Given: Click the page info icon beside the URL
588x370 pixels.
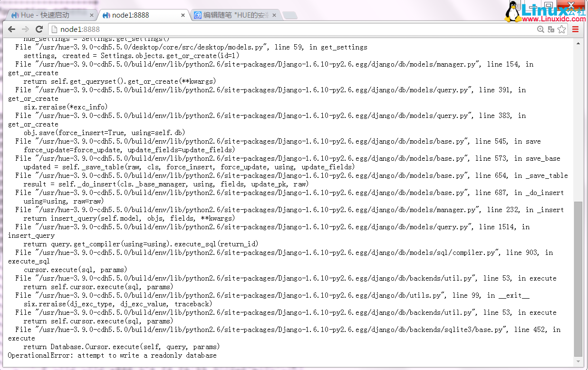Looking at the screenshot, I should (54, 29).
